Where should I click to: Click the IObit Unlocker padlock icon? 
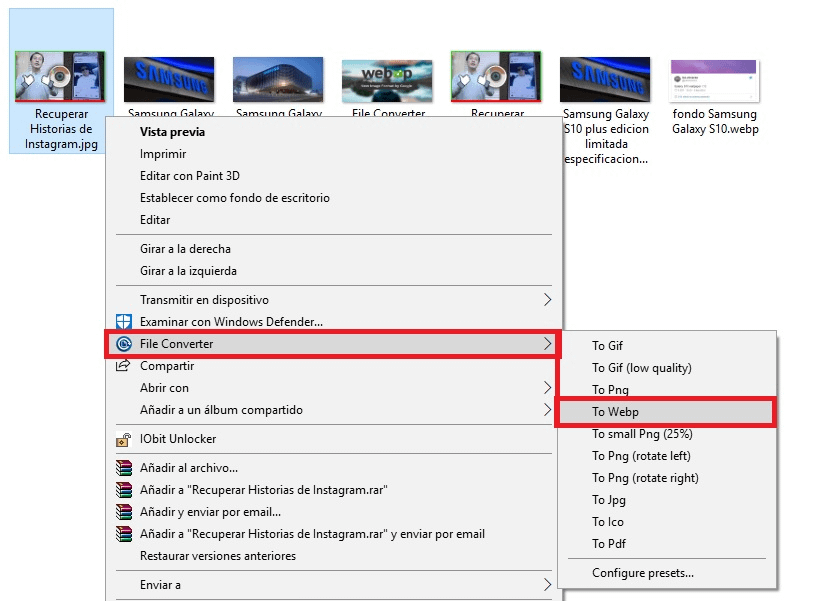click(x=124, y=439)
